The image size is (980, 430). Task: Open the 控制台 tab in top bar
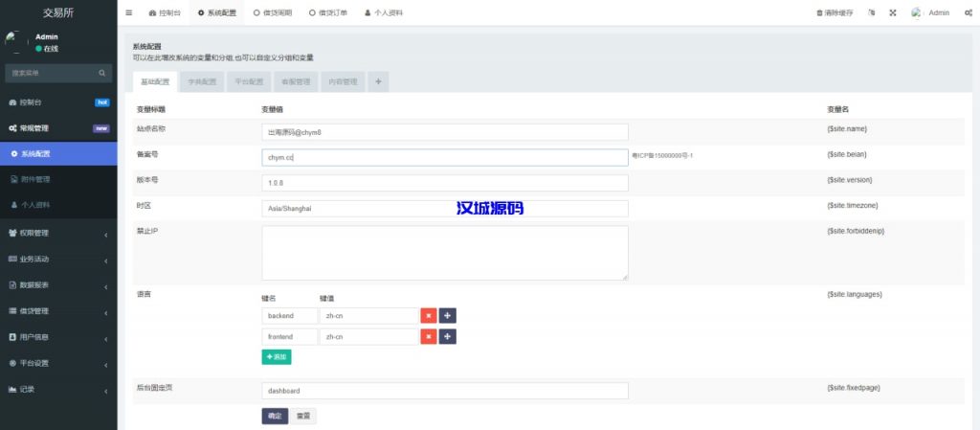pyautogui.click(x=165, y=13)
